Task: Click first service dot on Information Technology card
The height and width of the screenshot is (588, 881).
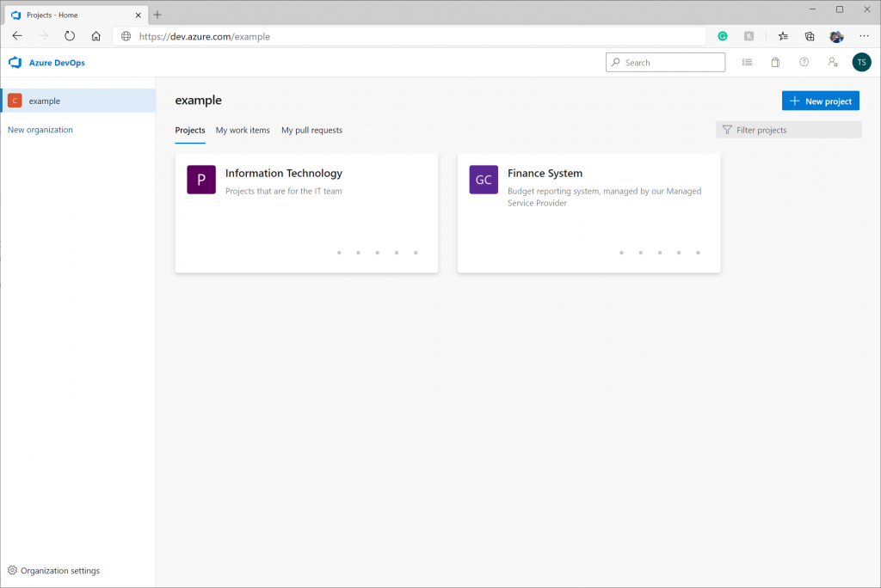Action: [339, 253]
